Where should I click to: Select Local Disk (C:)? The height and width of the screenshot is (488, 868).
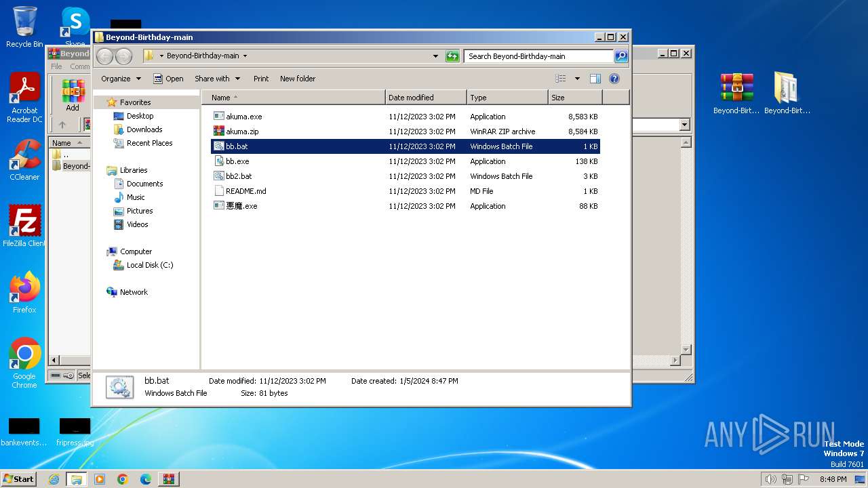pos(149,265)
